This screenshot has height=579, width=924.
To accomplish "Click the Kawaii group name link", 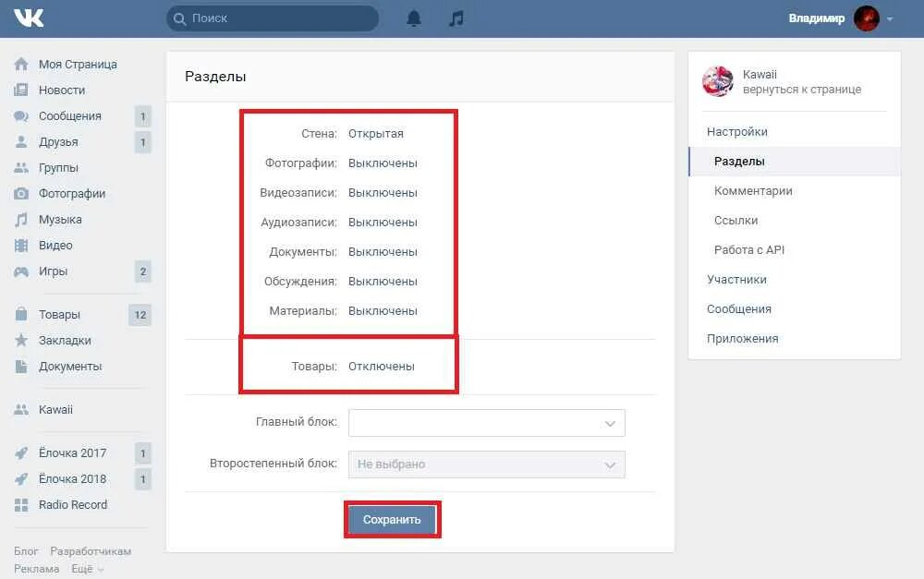I will coord(760,75).
